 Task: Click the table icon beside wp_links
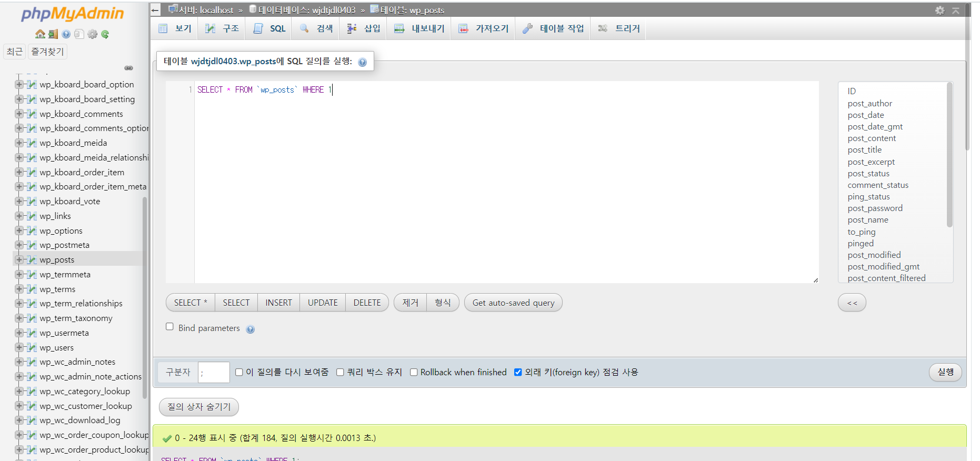(32, 216)
